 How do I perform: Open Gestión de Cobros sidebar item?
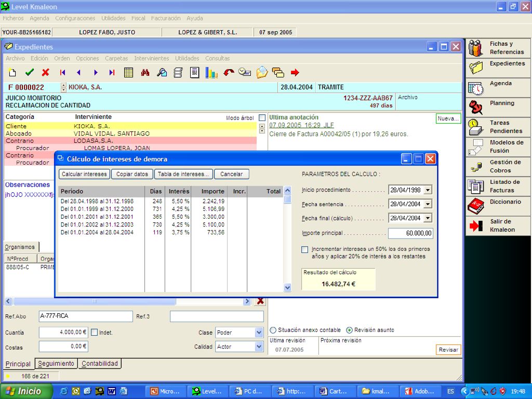point(498,167)
